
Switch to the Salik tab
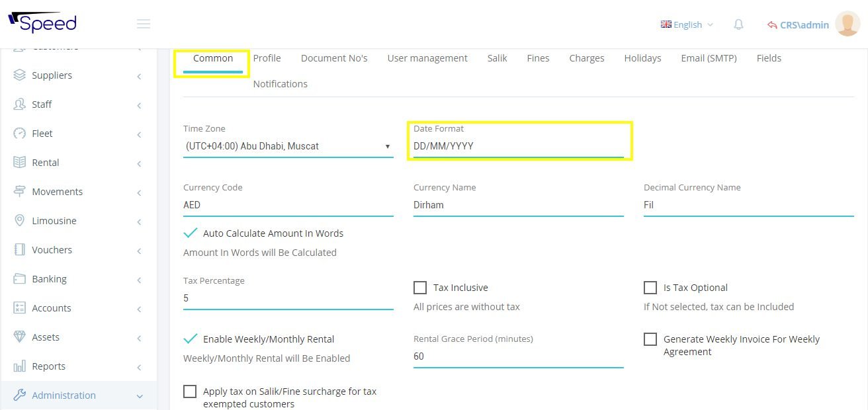tap(498, 58)
